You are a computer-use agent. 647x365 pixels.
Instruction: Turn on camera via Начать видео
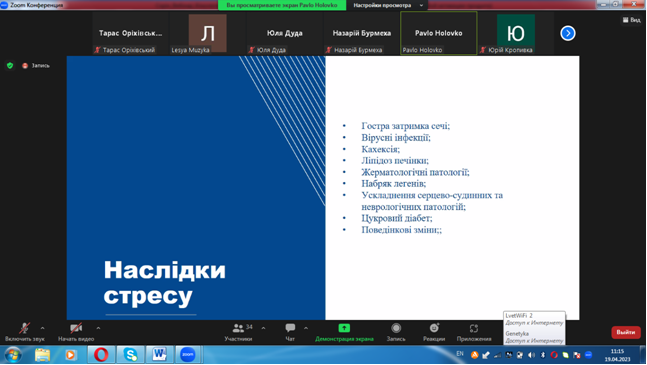click(76, 332)
